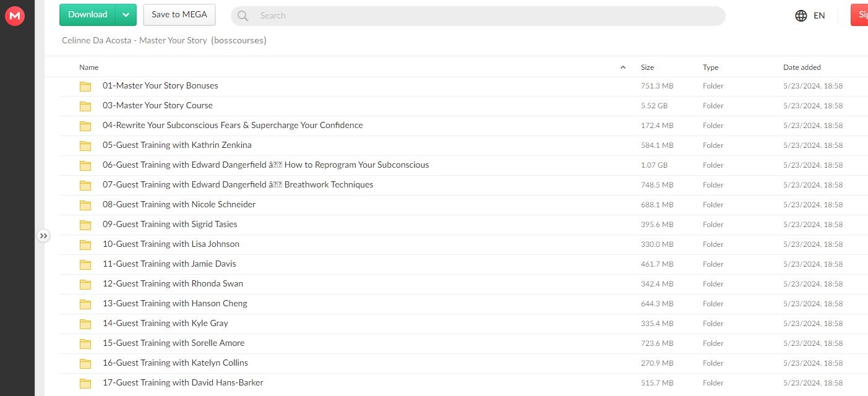
Task: Click folder icon for 03-Master Your Story Course
Action: pos(85,106)
